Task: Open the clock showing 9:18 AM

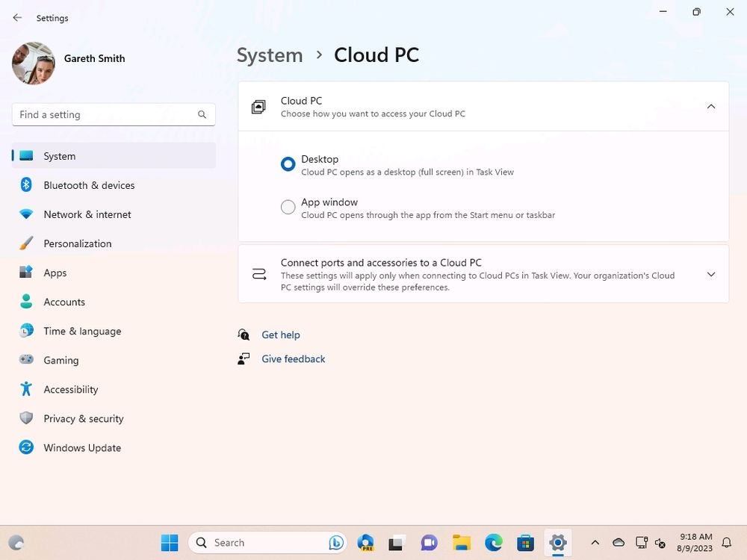Action: tap(695, 543)
